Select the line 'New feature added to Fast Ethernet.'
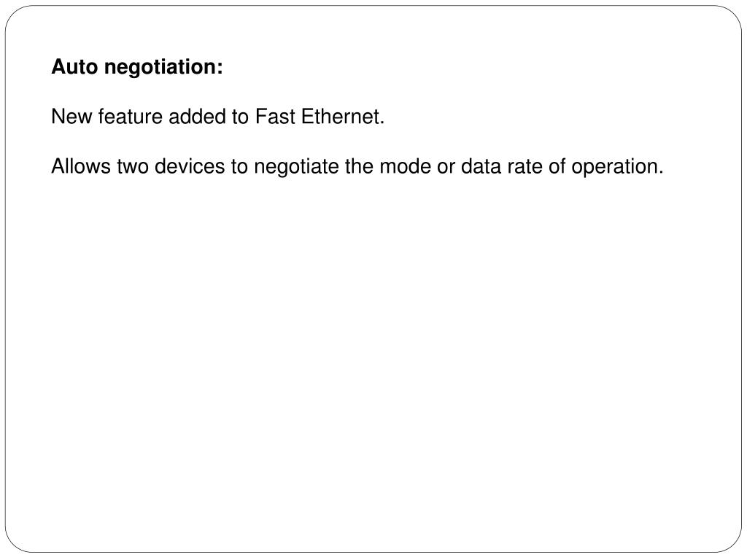Image resolution: width=747 pixels, height=560 pixels. point(217,117)
